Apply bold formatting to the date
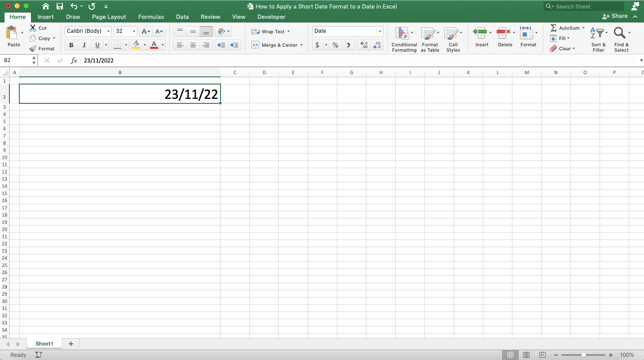This screenshot has width=644, height=360. (71, 45)
